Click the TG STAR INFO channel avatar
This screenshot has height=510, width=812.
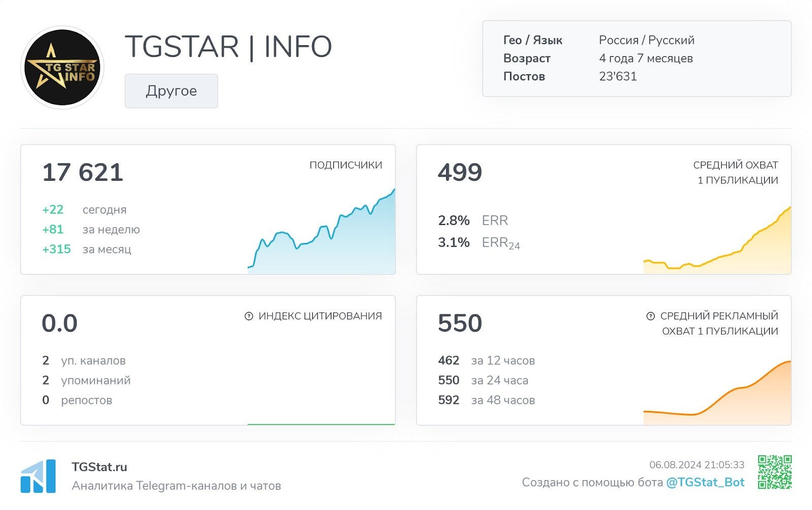click(x=62, y=68)
